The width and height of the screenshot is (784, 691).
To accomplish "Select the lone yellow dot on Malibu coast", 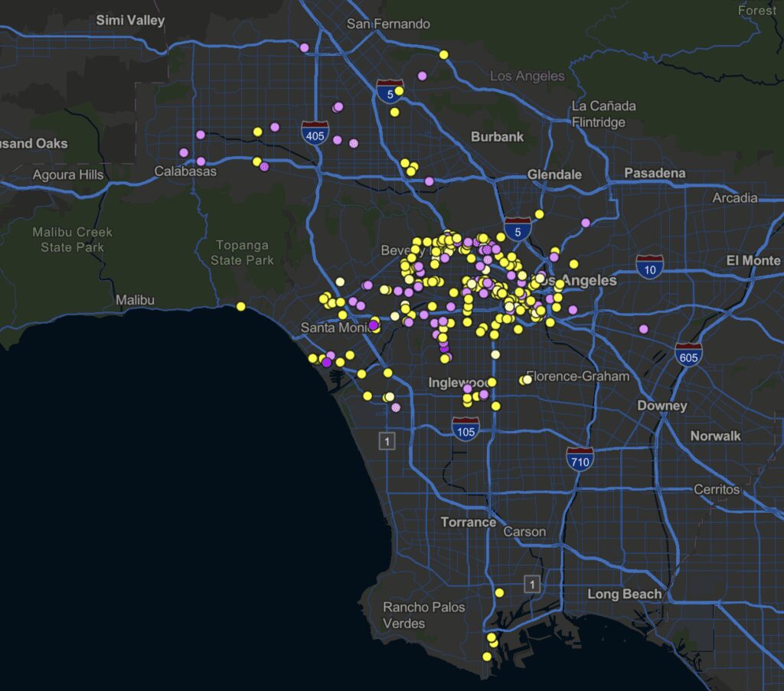I will pyautogui.click(x=241, y=306).
